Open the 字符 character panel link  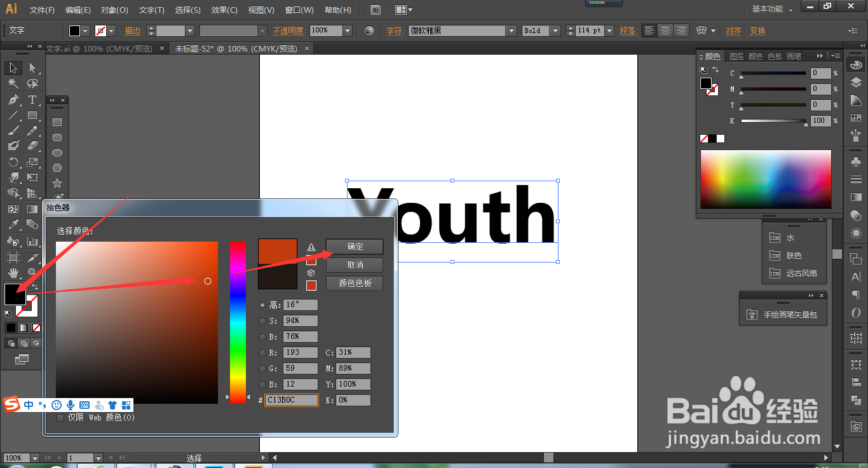pos(395,31)
